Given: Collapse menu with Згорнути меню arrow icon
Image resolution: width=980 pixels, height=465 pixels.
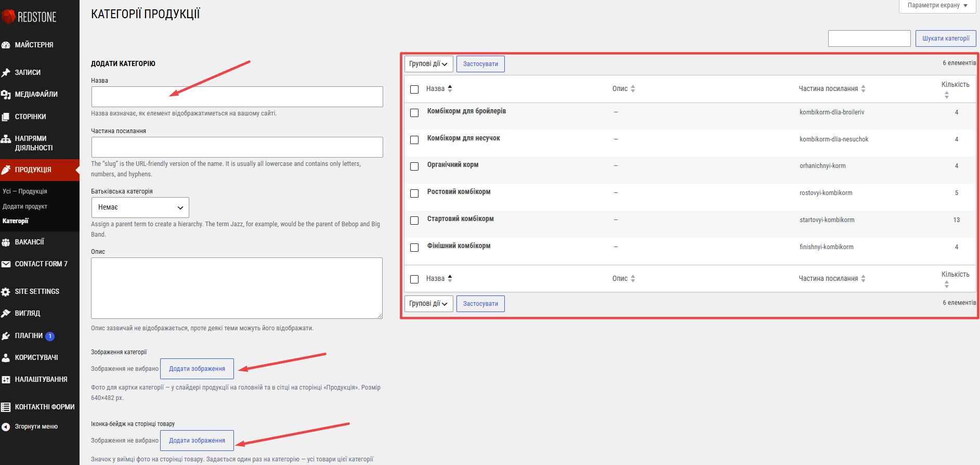Looking at the screenshot, I should click(x=6, y=427).
